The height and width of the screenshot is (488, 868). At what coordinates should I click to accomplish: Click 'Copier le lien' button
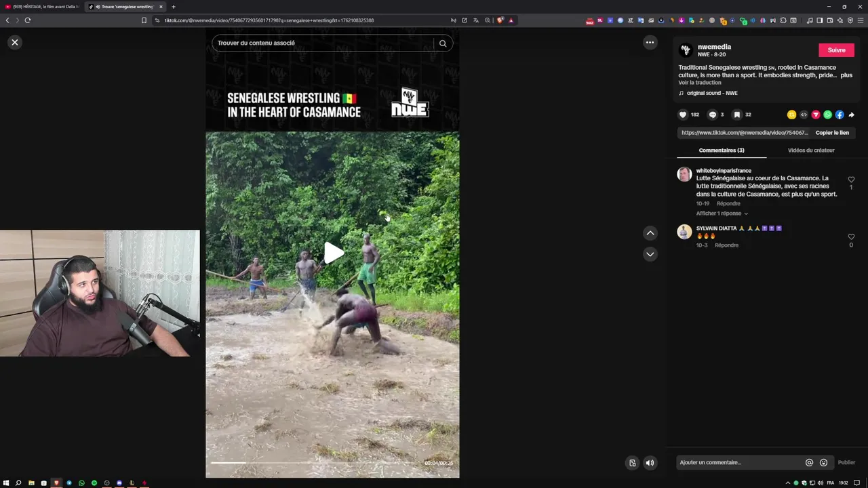[832, 133]
